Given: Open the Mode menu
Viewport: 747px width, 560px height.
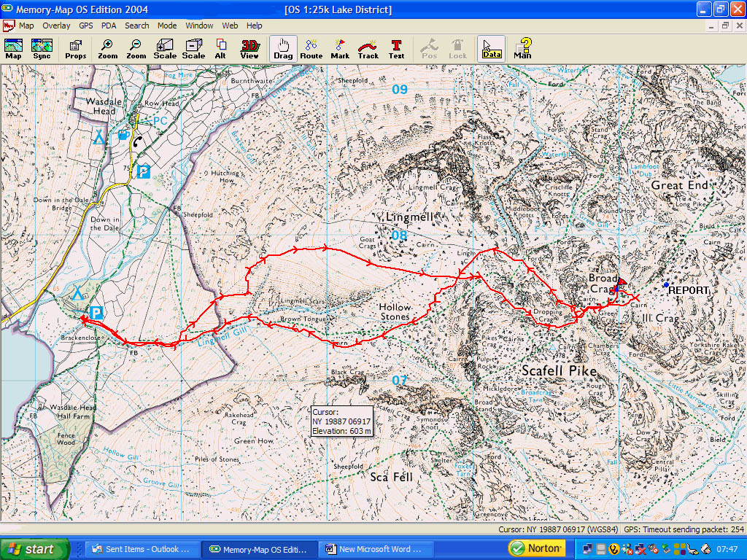Looking at the screenshot, I should pos(167,26).
